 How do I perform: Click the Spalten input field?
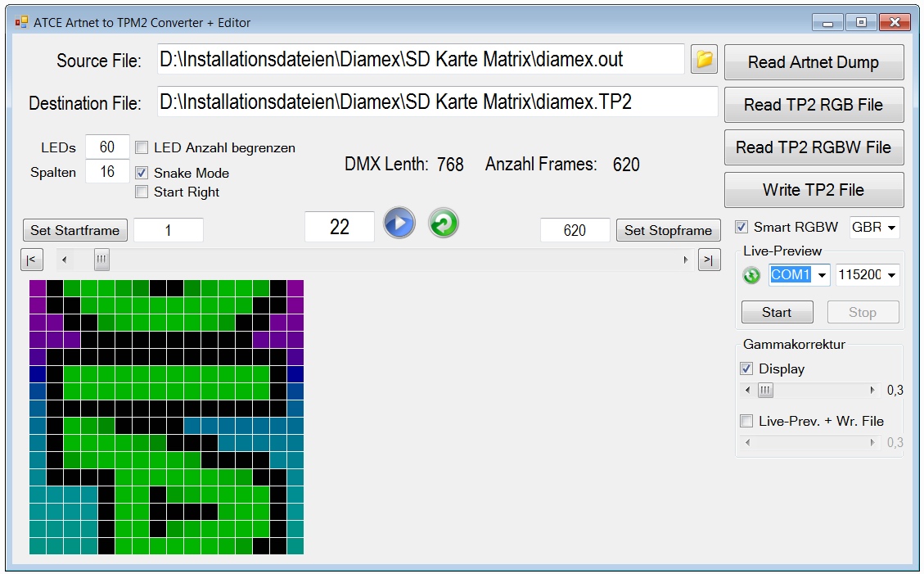tap(107, 172)
